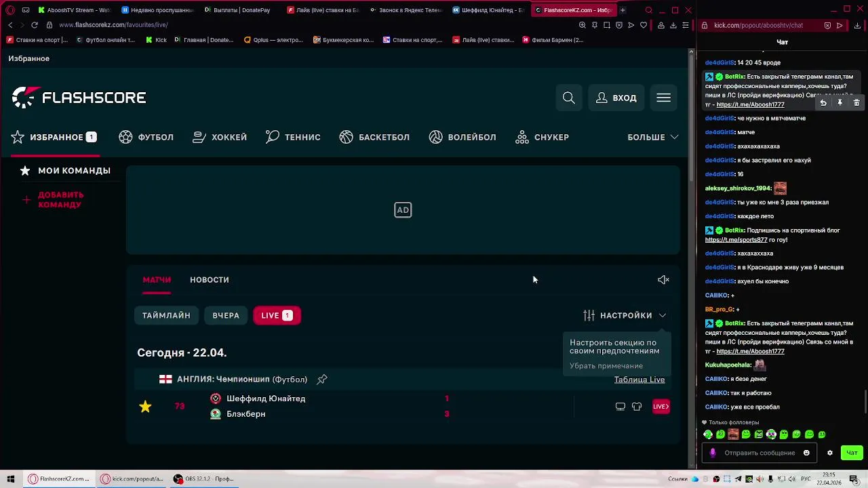Select the LIVE filter button
868x488 pixels.
pos(277,316)
